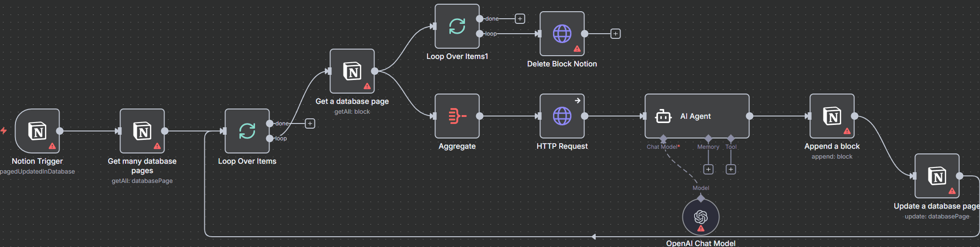Image resolution: width=980 pixels, height=247 pixels.
Task: Open the HTTP Request node
Action: point(562,116)
